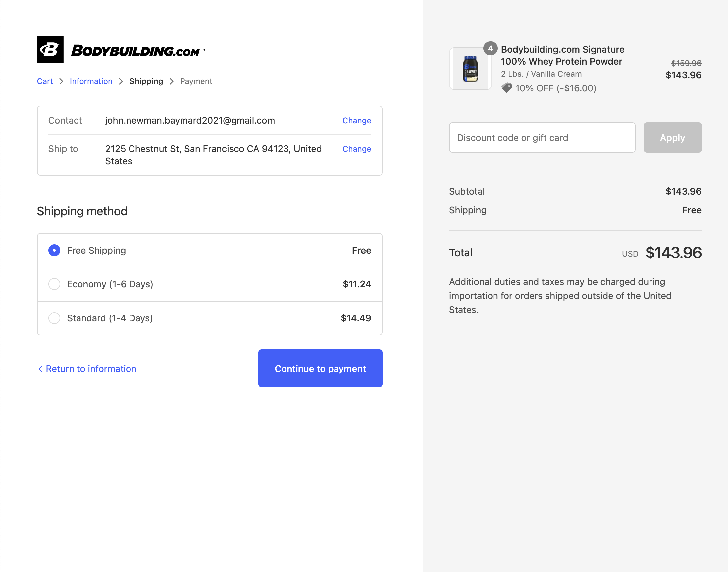
Task: Click the Apply button for discount code
Action: coord(672,137)
